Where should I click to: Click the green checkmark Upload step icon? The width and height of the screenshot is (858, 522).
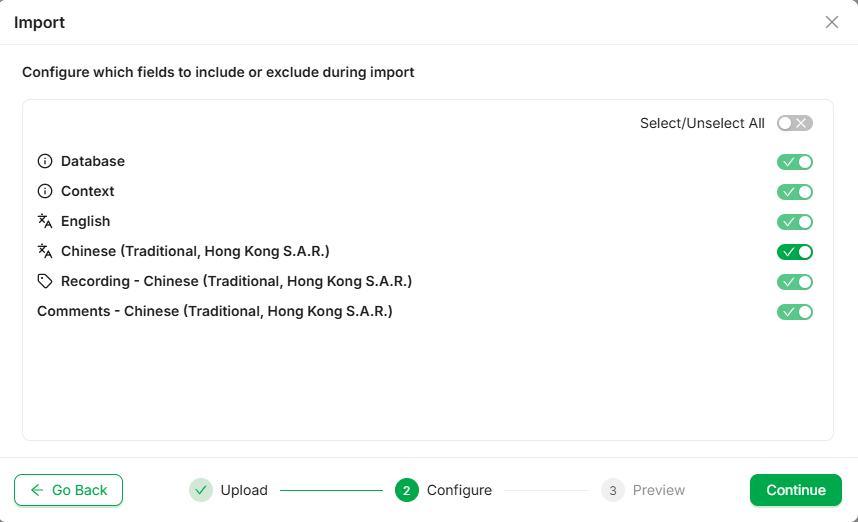(201, 490)
